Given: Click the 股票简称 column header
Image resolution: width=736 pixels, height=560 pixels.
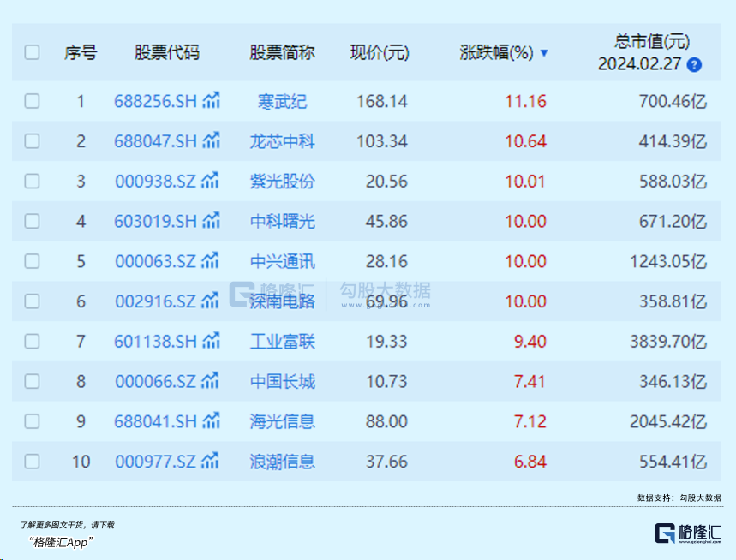Looking at the screenshot, I should [282, 52].
